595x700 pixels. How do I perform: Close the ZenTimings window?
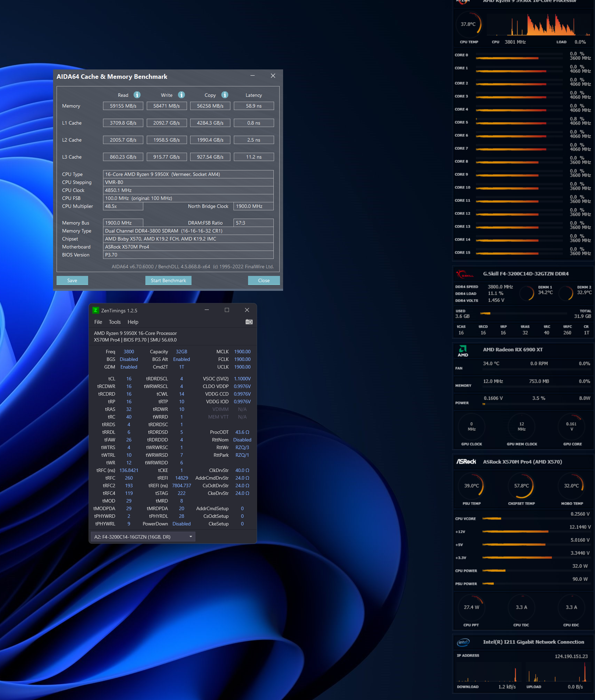[x=247, y=310]
